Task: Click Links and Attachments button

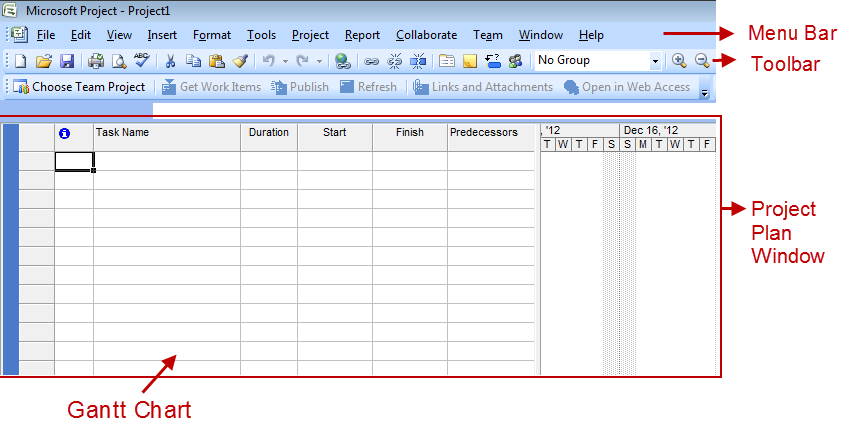Action: (x=484, y=87)
